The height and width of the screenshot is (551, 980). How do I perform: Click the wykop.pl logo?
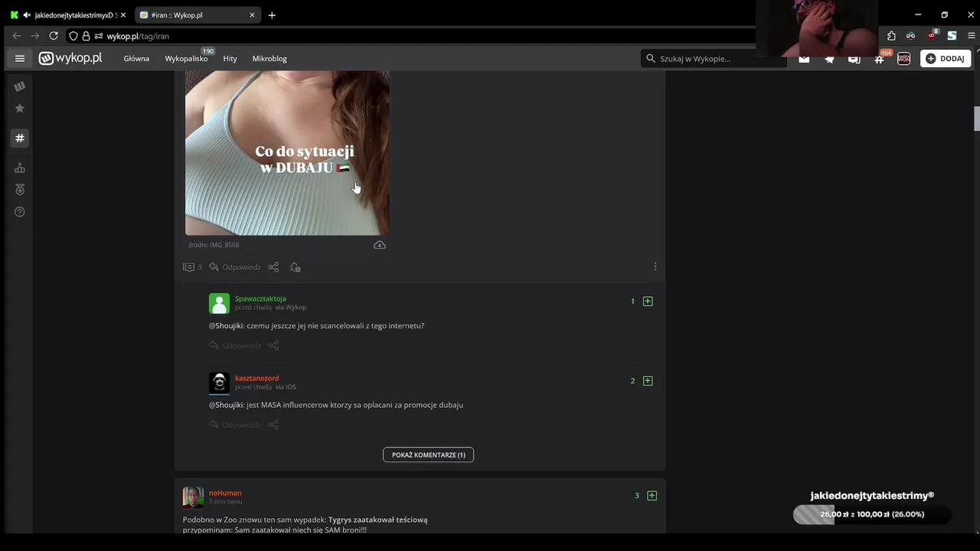(70, 58)
